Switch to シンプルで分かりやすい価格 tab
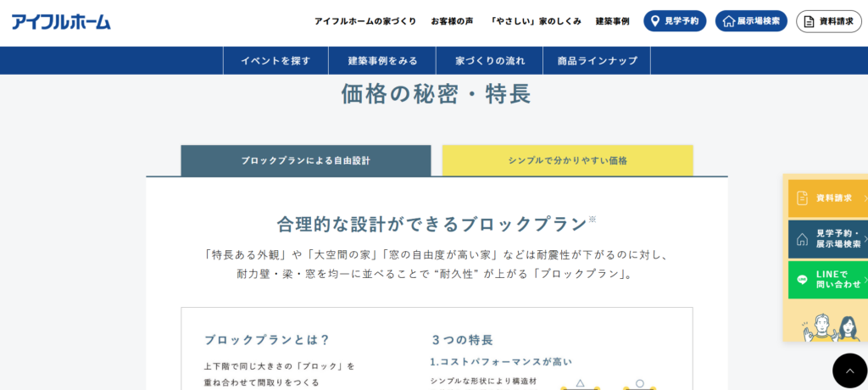Viewport: 868px width, 390px height. (x=567, y=160)
